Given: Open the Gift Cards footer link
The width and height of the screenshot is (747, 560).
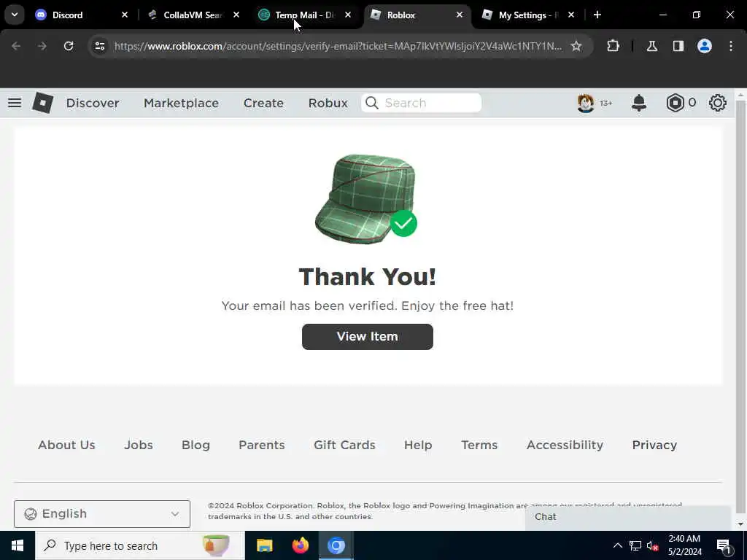Looking at the screenshot, I should coord(344,445).
